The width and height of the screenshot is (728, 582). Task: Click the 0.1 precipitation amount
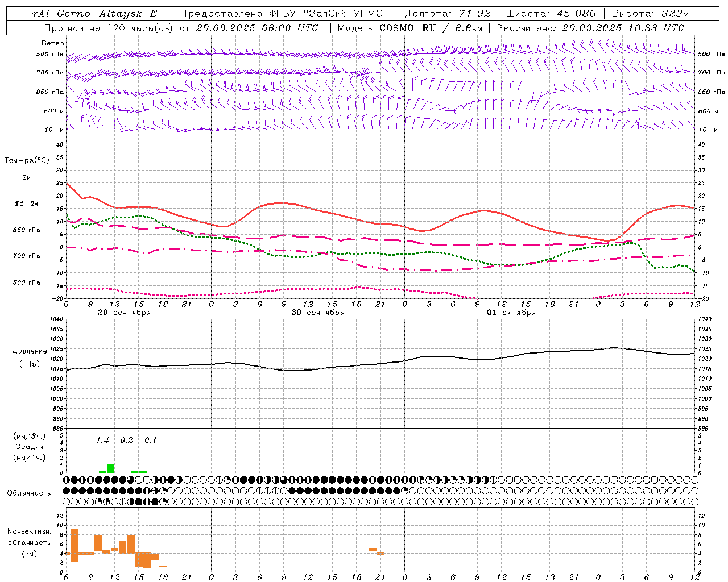click(150, 440)
